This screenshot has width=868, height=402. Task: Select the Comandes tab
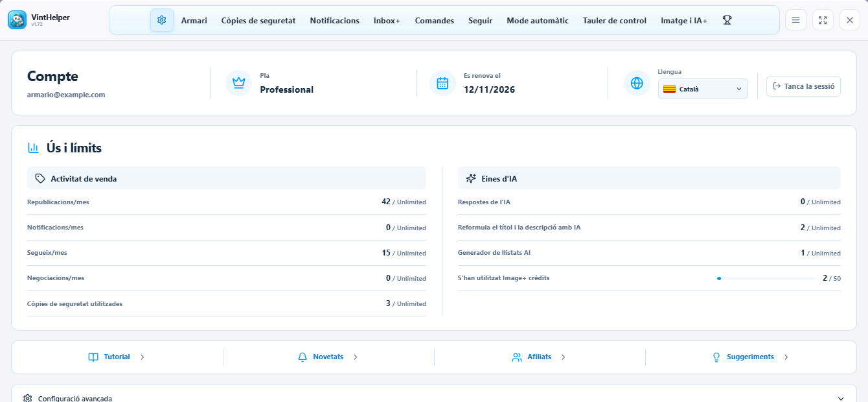(x=435, y=21)
